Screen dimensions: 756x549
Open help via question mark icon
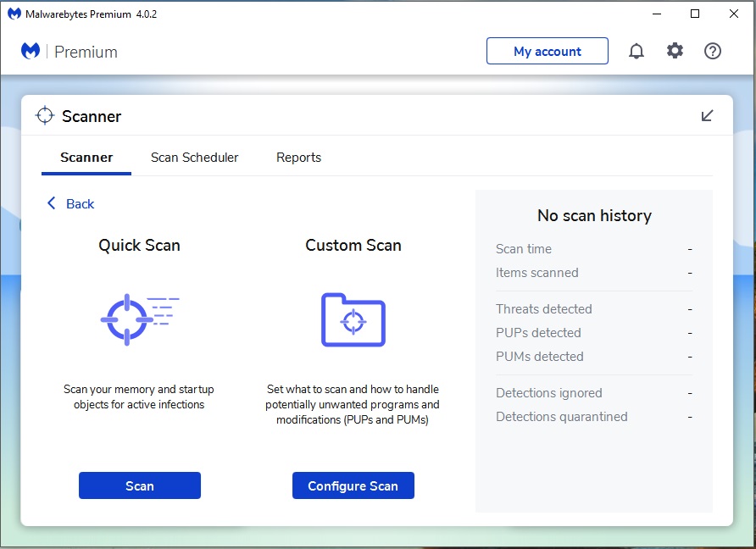click(712, 51)
